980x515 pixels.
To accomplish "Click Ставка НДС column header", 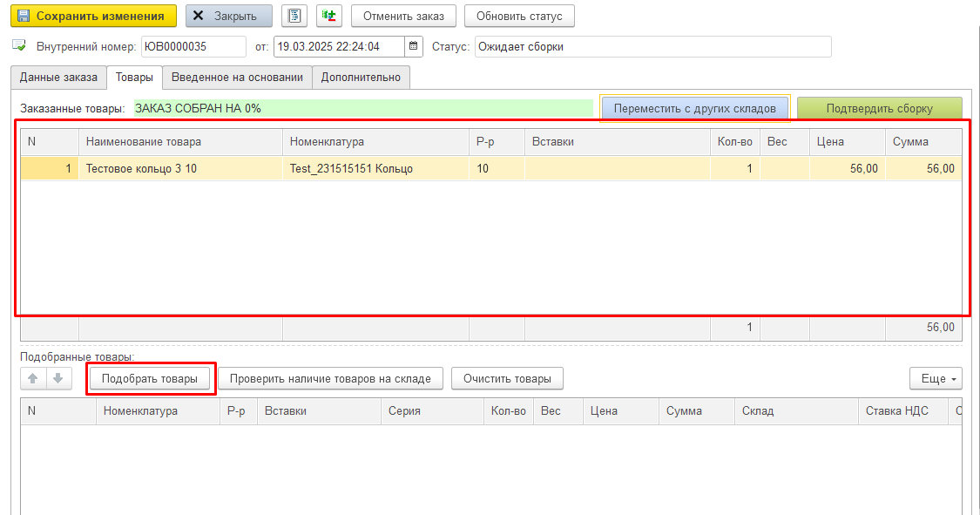I will pyautogui.click(x=903, y=411).
